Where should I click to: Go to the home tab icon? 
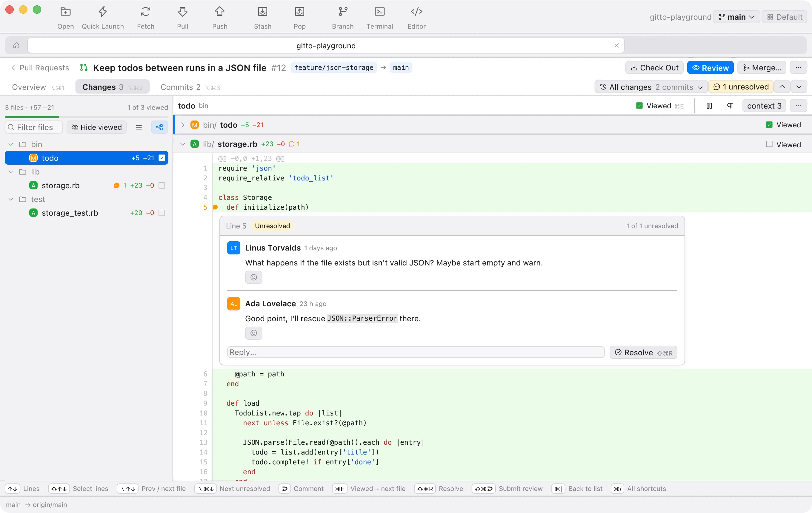[16, 45]
